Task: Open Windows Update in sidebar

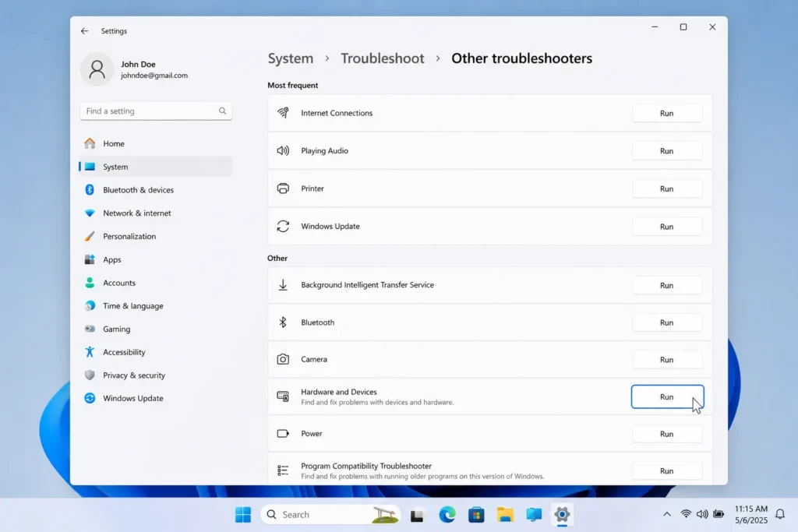Action: [156, 398]
